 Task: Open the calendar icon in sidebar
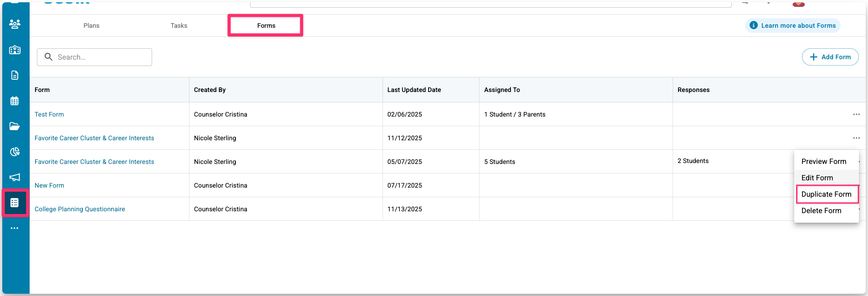(x=15, y=101)
